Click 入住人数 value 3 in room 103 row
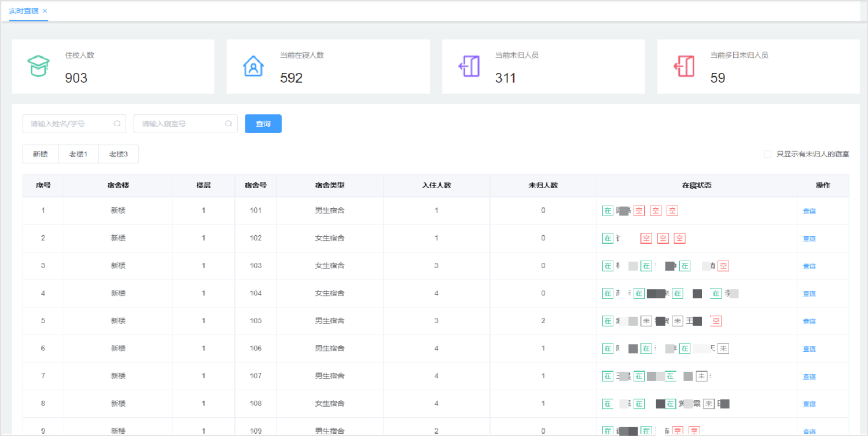 436,266
